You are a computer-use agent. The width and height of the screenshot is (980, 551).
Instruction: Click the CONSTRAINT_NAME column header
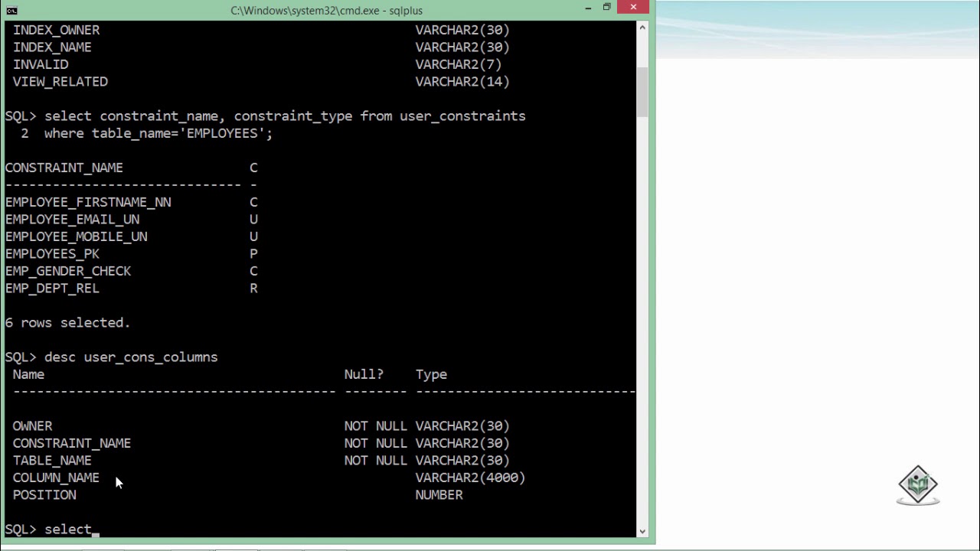click(x=64, y=168)
